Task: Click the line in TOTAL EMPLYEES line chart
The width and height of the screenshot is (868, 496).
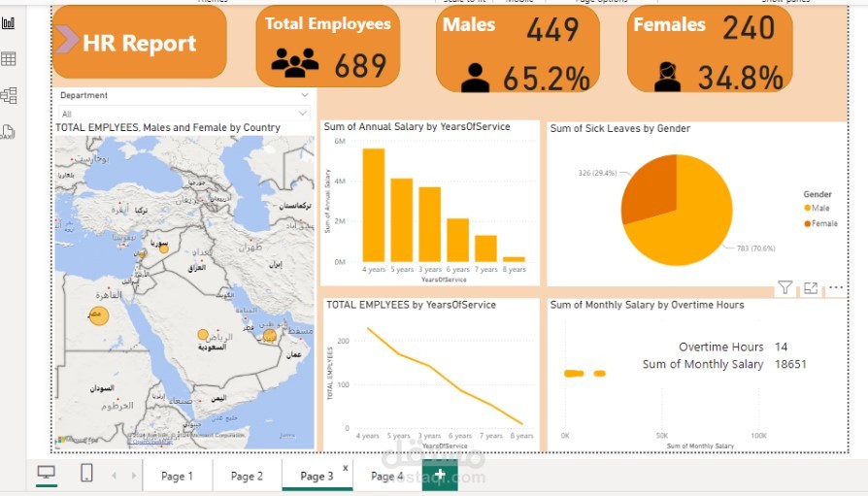Action: (x=445, y=377)
